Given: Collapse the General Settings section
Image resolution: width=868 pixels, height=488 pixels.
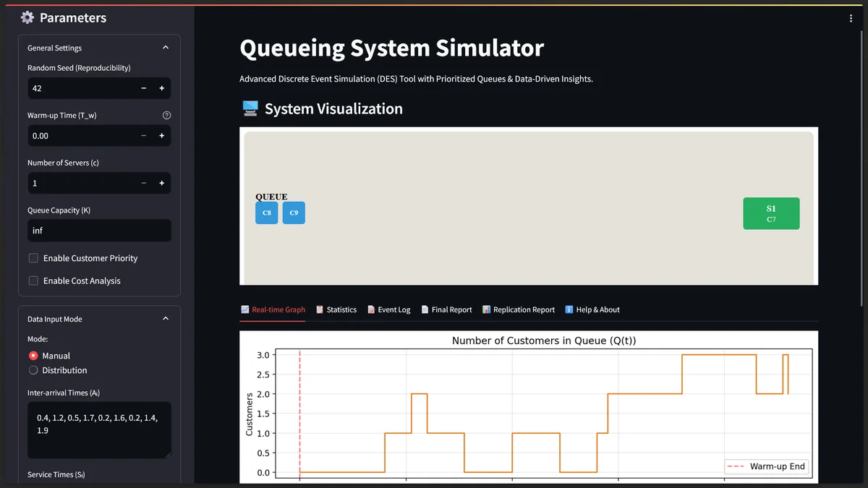Looking at the screenshot, I should tap(165, 48).
